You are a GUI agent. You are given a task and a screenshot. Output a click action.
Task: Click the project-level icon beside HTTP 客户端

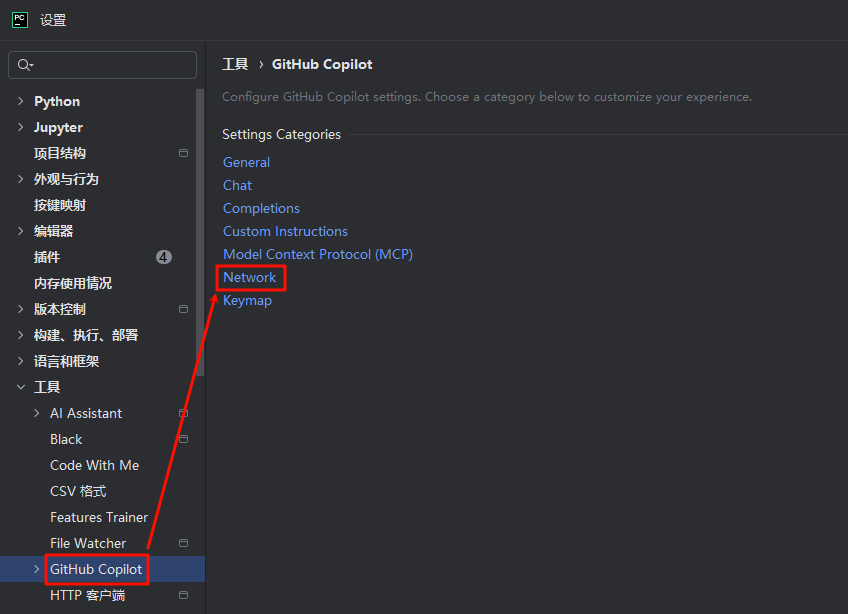pos(183,595)
